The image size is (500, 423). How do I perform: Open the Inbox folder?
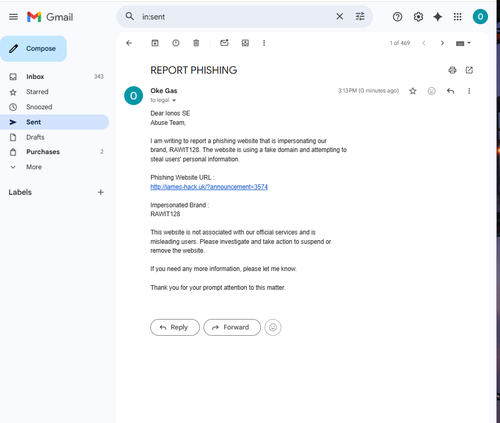54,77
